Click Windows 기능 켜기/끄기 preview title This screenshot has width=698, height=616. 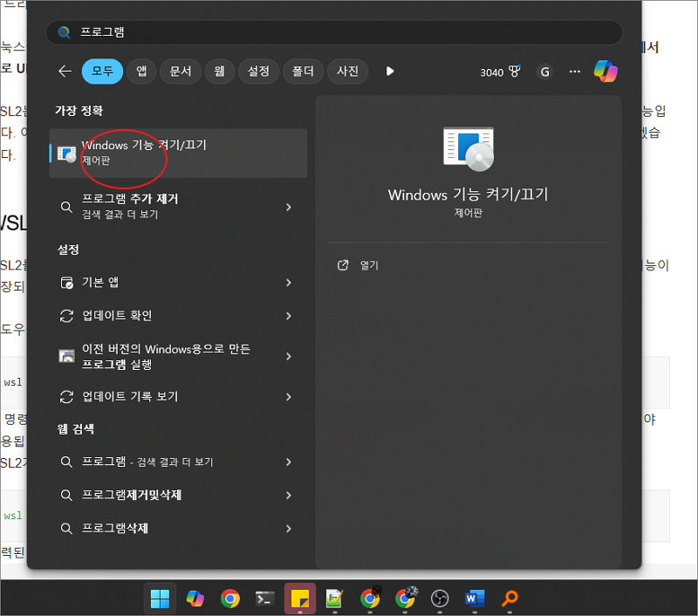point(468,195)
